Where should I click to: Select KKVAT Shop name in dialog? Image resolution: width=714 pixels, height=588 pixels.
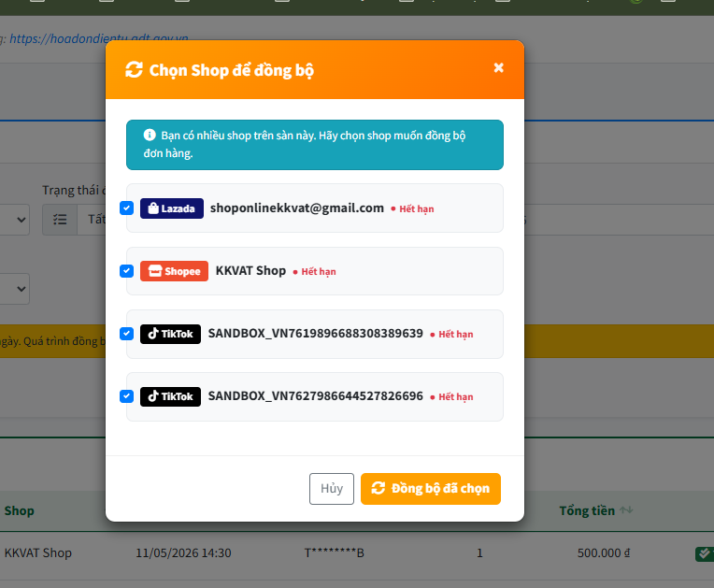pyautogui.click(x=250, y=270)
